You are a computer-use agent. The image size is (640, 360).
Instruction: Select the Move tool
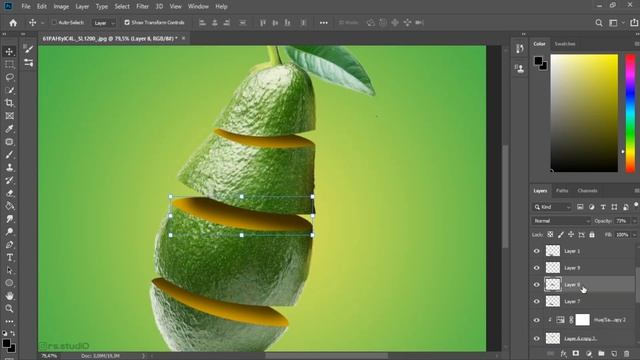pos(9,51)
